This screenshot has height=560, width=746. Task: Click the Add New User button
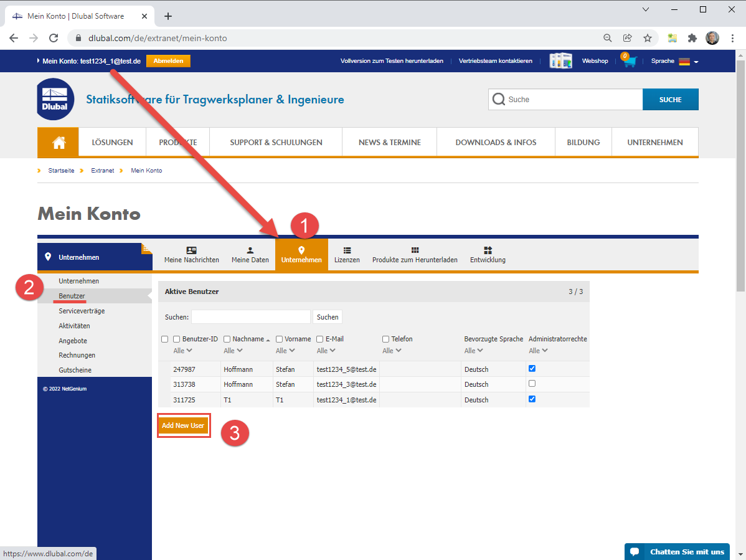pyautogui.click(x=184, y=425)
